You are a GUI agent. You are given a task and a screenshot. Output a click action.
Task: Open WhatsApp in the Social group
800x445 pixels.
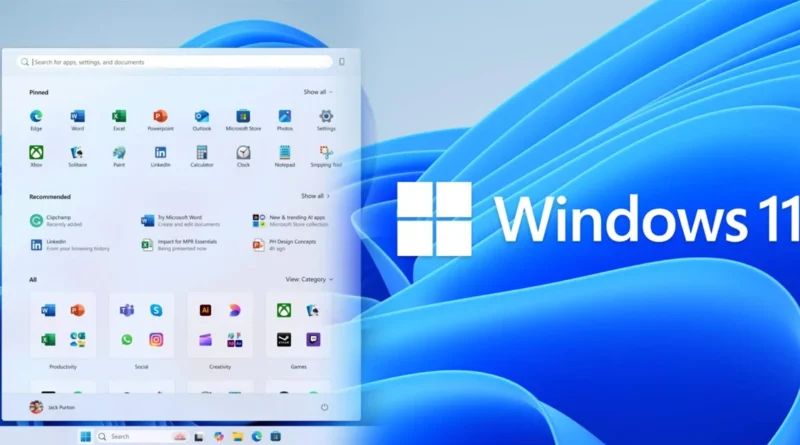point(127,339)
